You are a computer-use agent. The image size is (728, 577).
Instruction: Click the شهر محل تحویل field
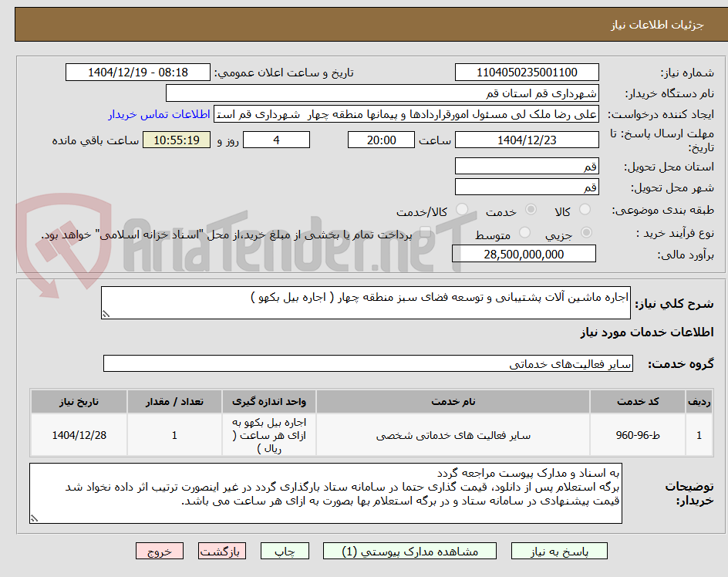point(527,187)
